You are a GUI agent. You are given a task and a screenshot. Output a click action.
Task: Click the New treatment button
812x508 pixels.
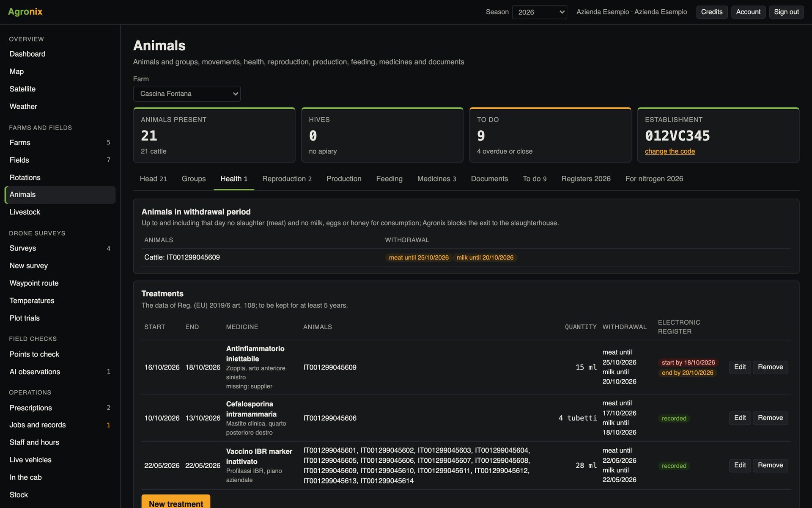[176, 502]
